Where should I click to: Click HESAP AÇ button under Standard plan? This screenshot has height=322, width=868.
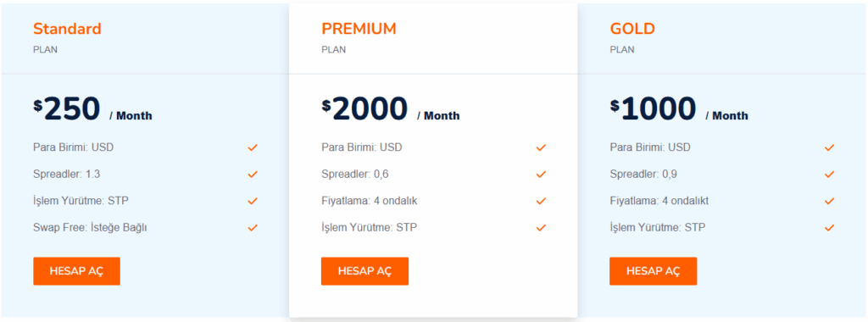[76, 271]
